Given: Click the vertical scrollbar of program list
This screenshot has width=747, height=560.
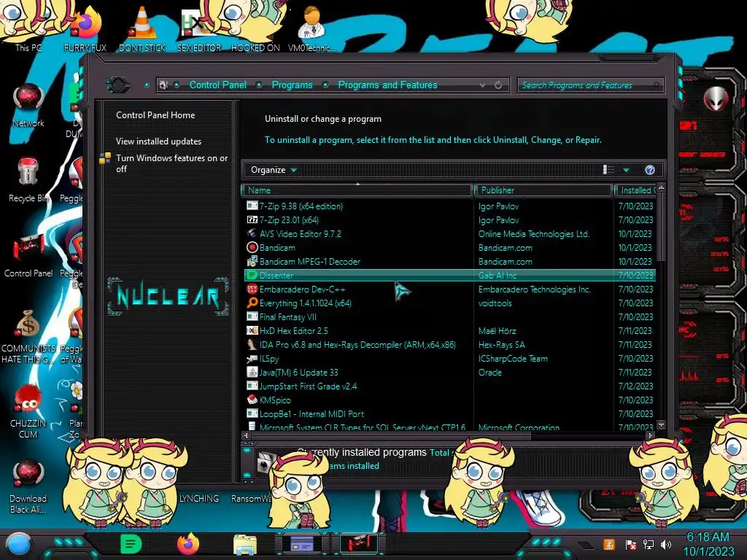Looking at the screenshot, I should tap(661, 228).
